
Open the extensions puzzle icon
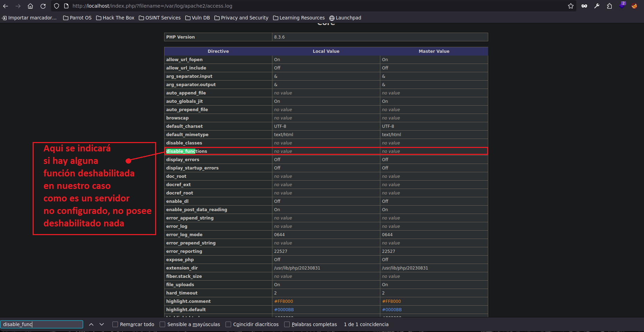tap(609, 6)
